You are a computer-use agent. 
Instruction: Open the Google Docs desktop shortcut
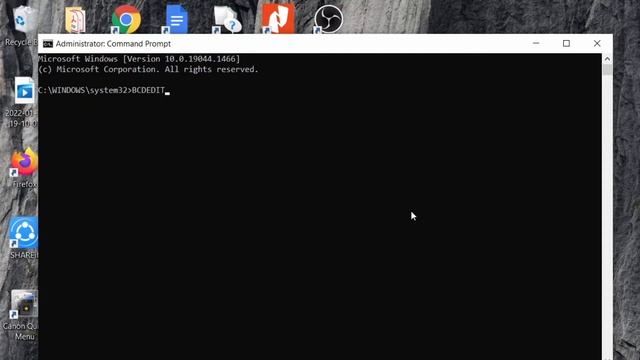pyautogui.click(x=176, y=19)
